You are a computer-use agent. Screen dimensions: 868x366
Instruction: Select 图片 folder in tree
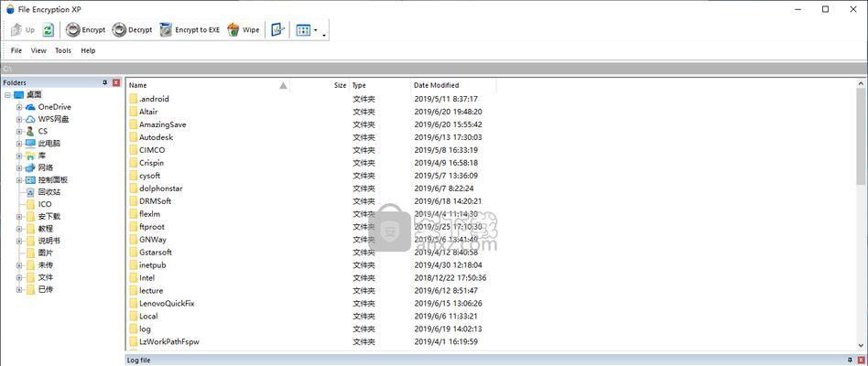pyautogui.click(x=46, y=253)
